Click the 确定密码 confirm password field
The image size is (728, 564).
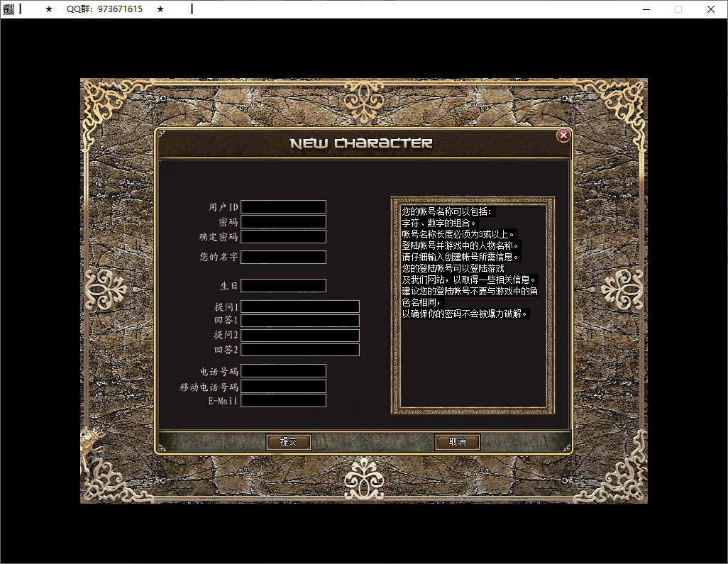click(x=283, y=236)
